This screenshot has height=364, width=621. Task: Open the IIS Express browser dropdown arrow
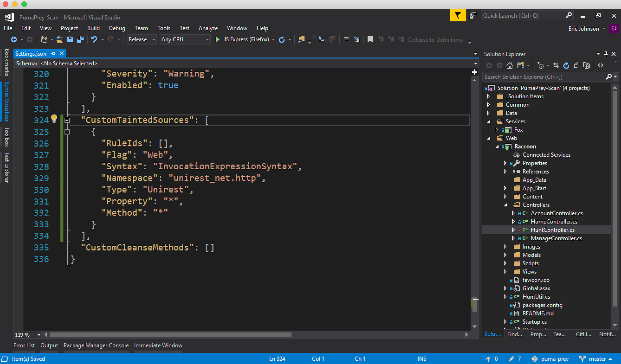273,39
